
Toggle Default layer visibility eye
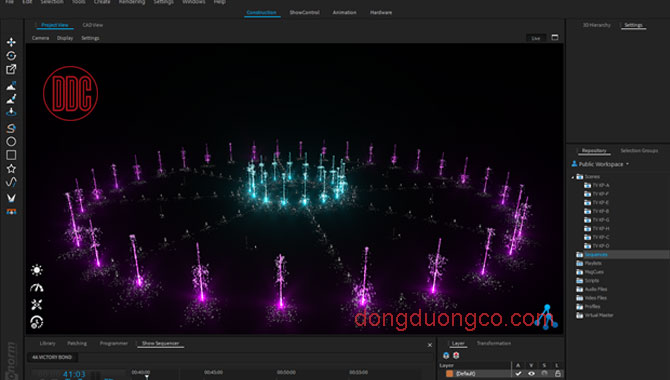531,374
